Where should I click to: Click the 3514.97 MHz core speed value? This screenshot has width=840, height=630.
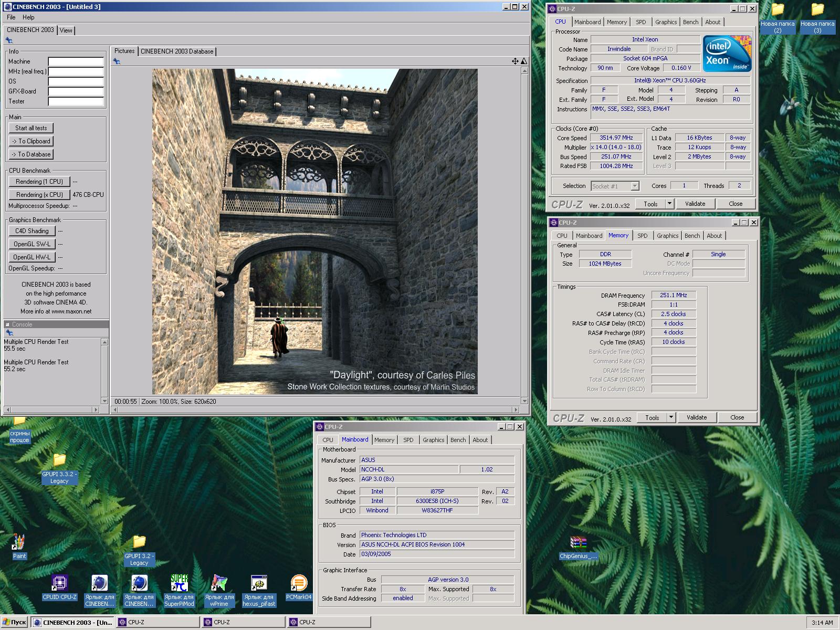point(616,138)
